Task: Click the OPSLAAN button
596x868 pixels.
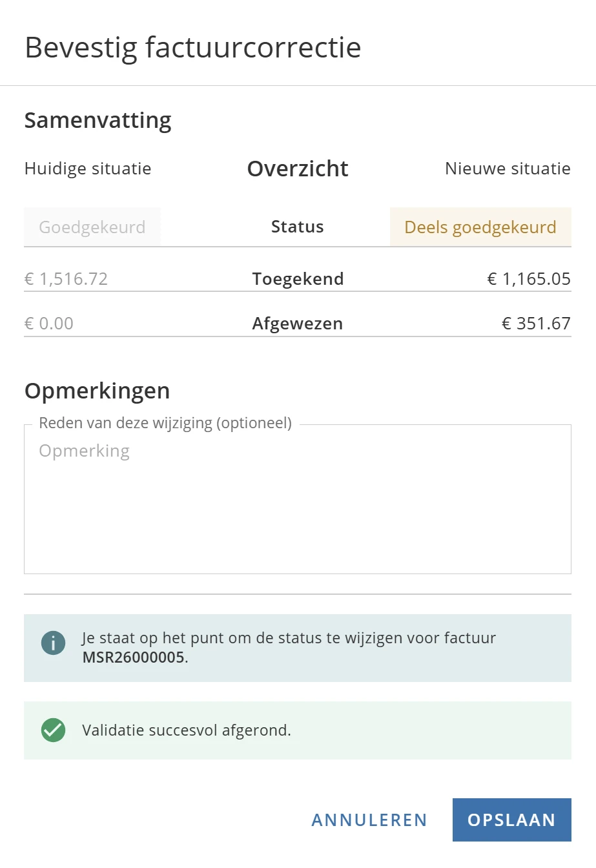Action: (x=511, y=820)
